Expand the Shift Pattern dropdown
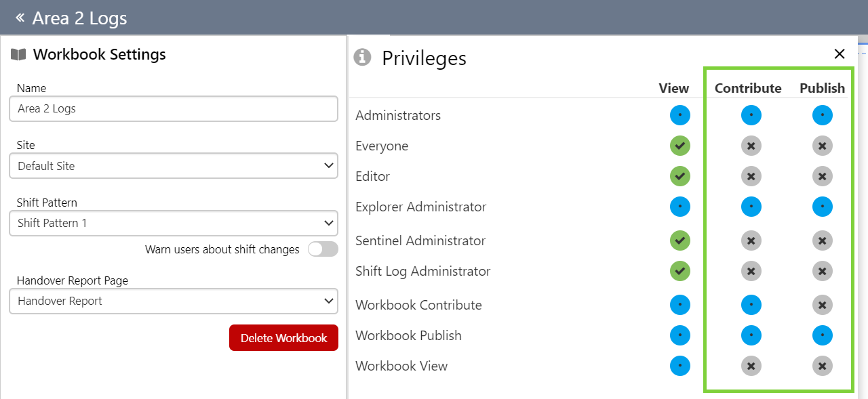 coord(174,223)
